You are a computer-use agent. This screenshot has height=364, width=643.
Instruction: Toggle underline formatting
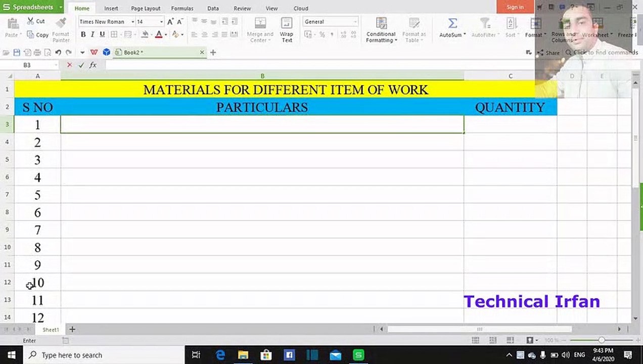pos(102,34)
